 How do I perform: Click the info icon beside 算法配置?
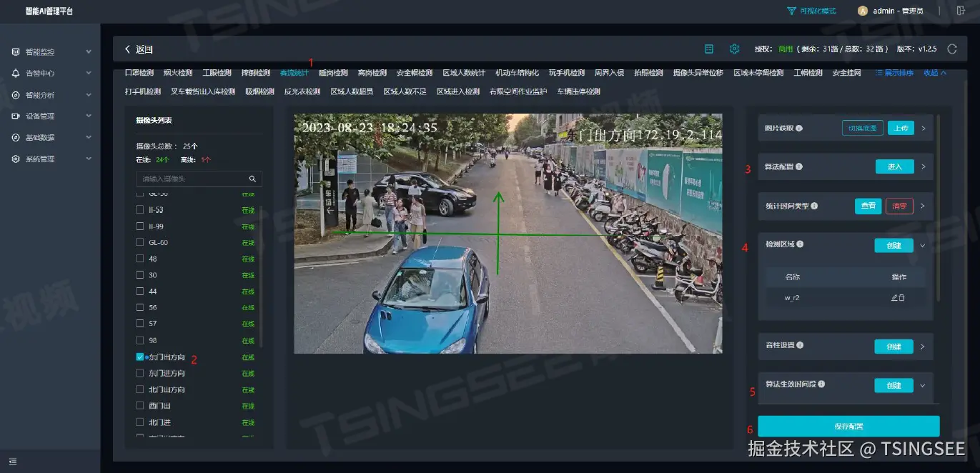pyautogui.click(x=799, y=166)
